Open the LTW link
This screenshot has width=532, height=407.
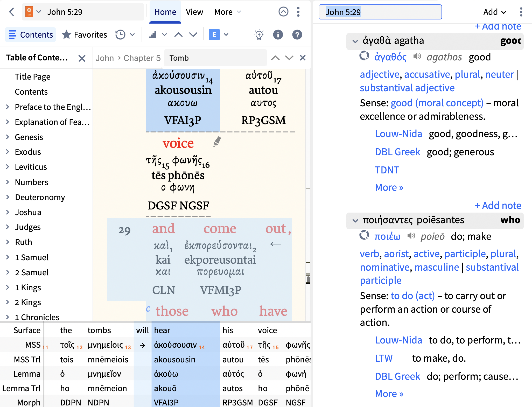(384, 358)
